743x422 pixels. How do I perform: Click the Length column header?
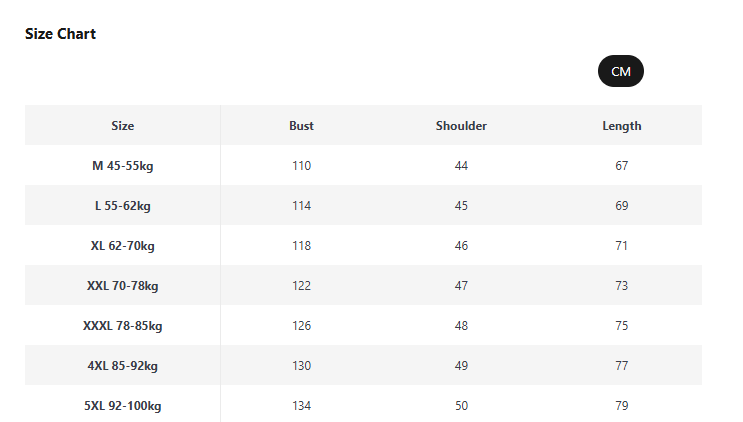point(621,126)
